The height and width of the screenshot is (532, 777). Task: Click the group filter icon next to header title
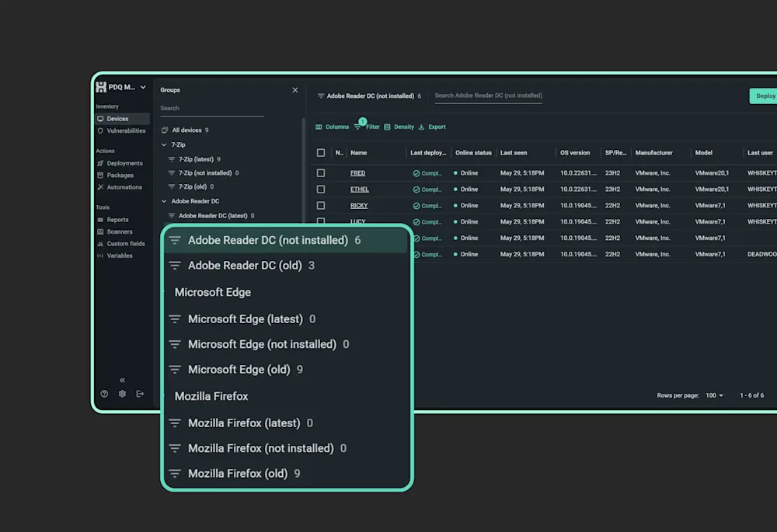pos(321,96)
